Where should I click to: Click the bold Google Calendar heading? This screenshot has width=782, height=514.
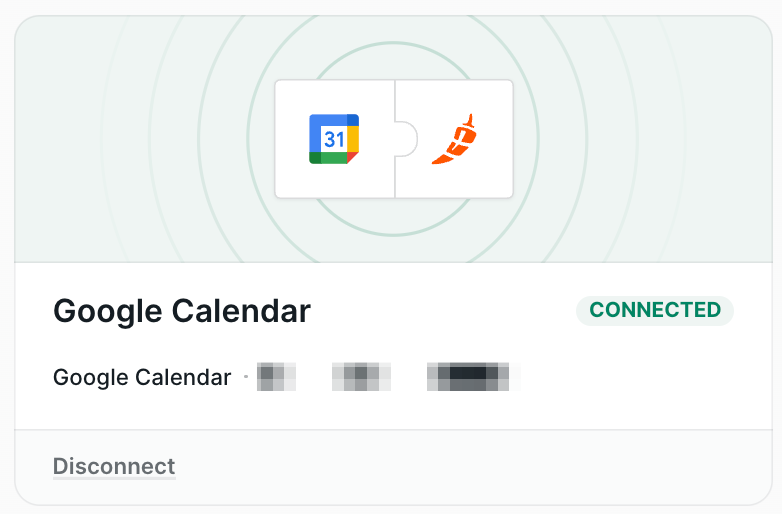pyautogui.click(x=182, y=311)
